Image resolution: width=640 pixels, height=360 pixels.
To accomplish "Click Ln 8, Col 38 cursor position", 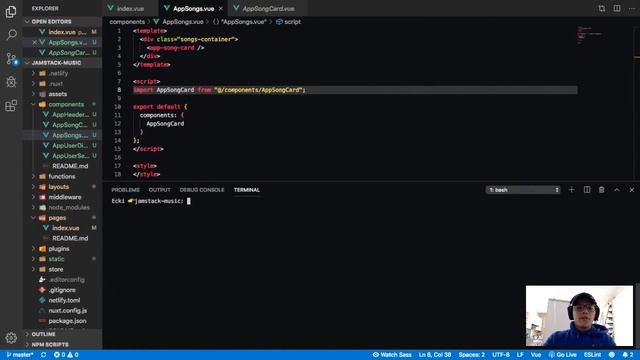I will coord(435,355).
